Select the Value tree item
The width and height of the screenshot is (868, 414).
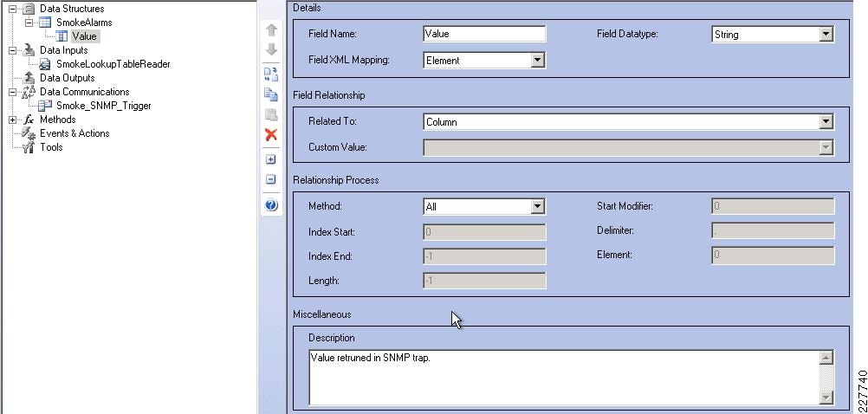[84, 36]
